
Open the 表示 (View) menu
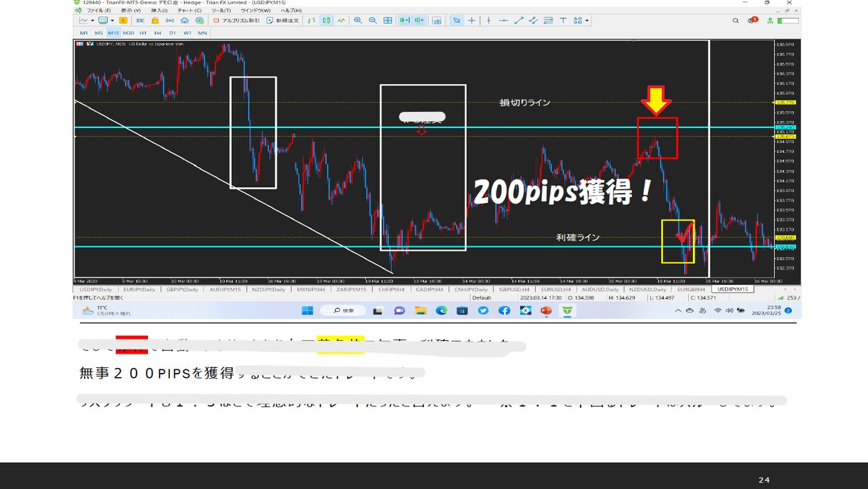[130, 11]
